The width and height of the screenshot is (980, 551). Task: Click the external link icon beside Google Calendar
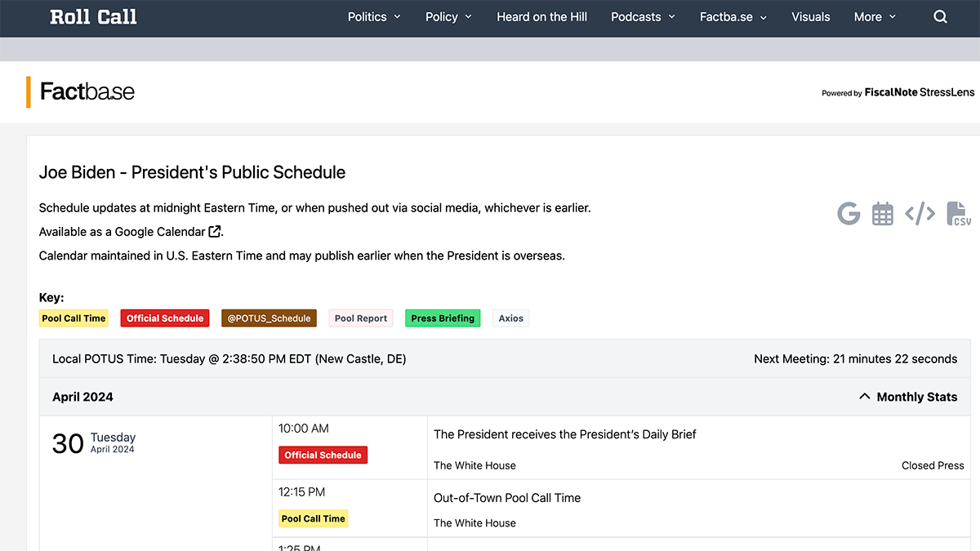(215, 232)
